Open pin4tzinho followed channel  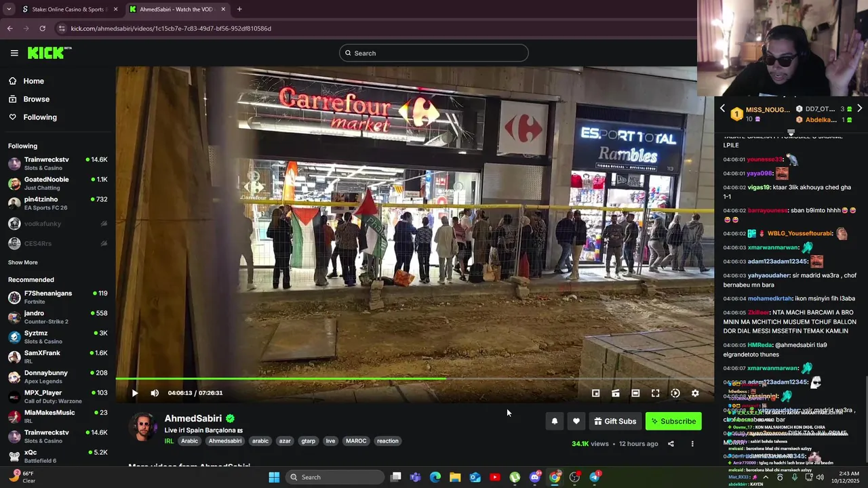pyautogui.click(x=58, y=203)
